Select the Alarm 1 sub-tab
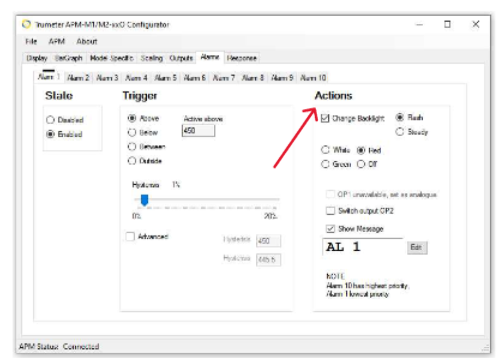499x360 pixels. coord(49,77)
